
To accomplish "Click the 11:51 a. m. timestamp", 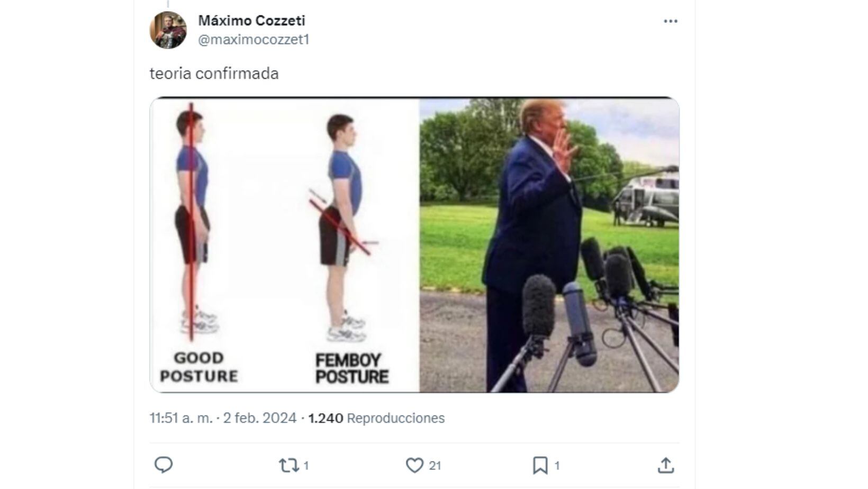I will click(x=180, y=418).
